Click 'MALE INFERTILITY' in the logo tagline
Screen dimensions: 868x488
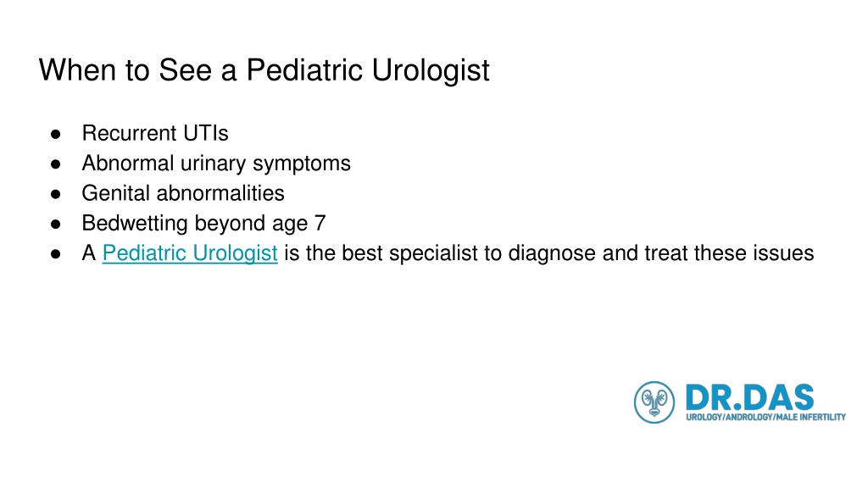(x=810, y=417)
